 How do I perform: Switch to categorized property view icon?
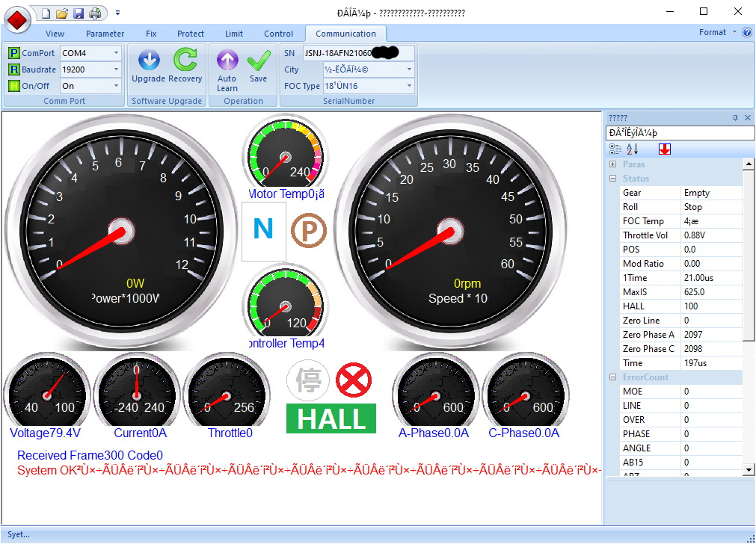click(615, 149)
